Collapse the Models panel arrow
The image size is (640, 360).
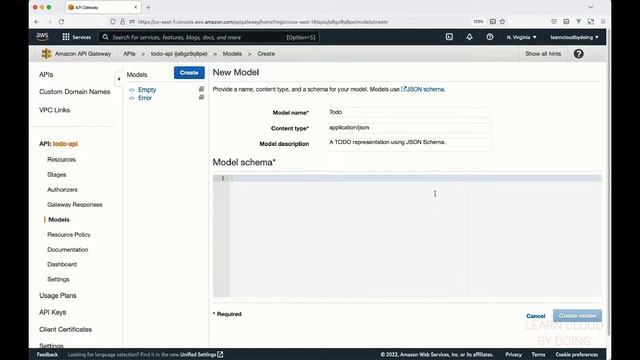(119, 79)
